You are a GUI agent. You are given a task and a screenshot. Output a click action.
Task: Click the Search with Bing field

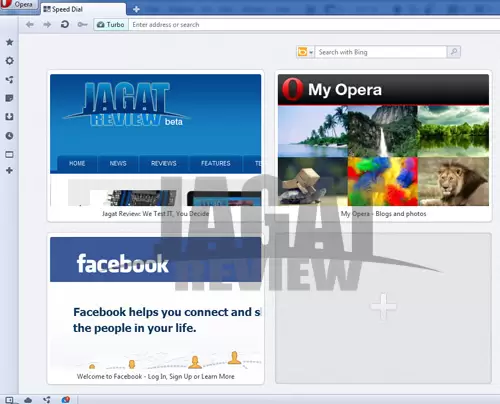point(381,52)
